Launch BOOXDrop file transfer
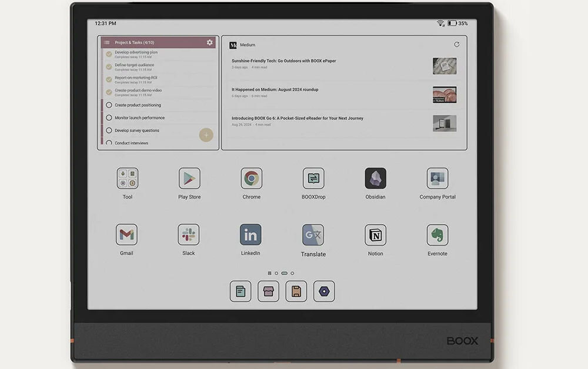Viewport: 588px width, 369px height. 313,180
